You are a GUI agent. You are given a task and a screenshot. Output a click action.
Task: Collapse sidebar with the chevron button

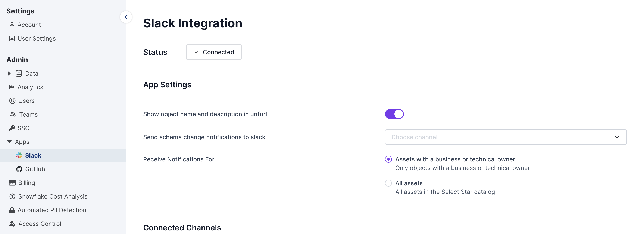tap(126, 17)
